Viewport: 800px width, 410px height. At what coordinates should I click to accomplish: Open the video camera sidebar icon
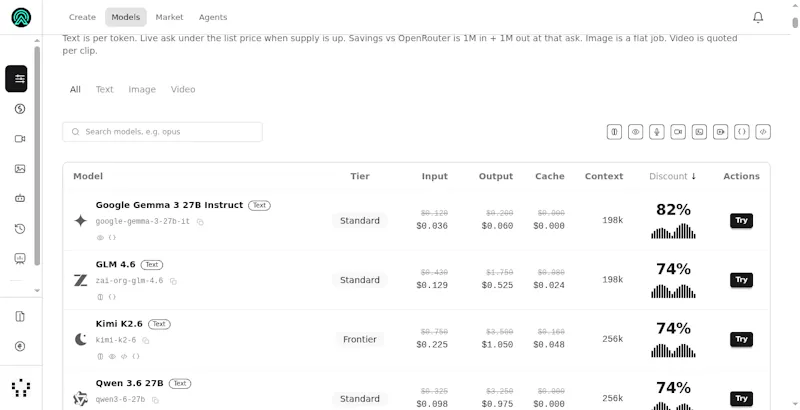tap(20, 139)
